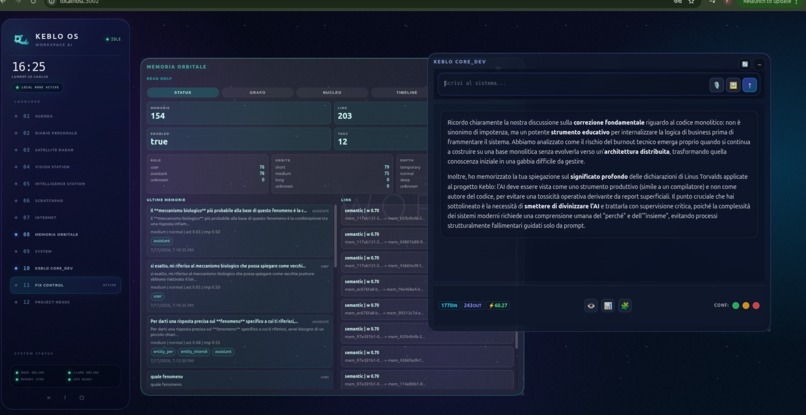Click the square window icon in Core_Dev header
This screenshot has width=806, height=415.
(x=745, y=64)
